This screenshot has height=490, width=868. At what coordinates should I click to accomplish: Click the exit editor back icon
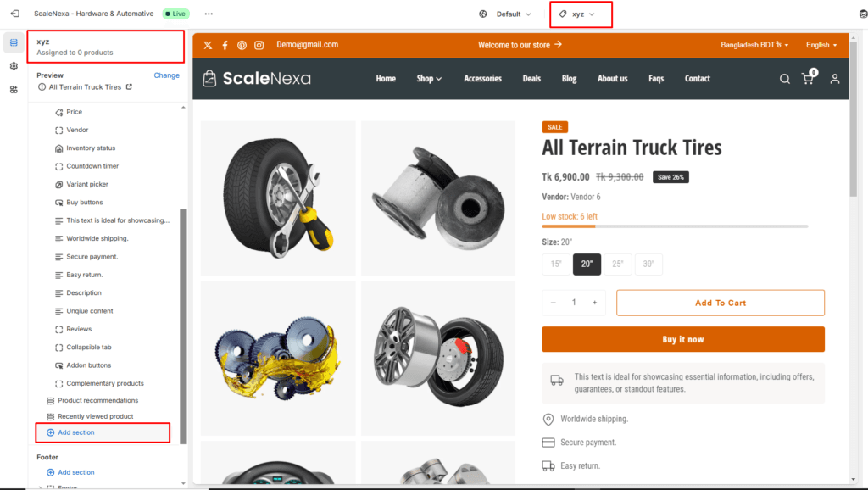(x=15, y=14)
